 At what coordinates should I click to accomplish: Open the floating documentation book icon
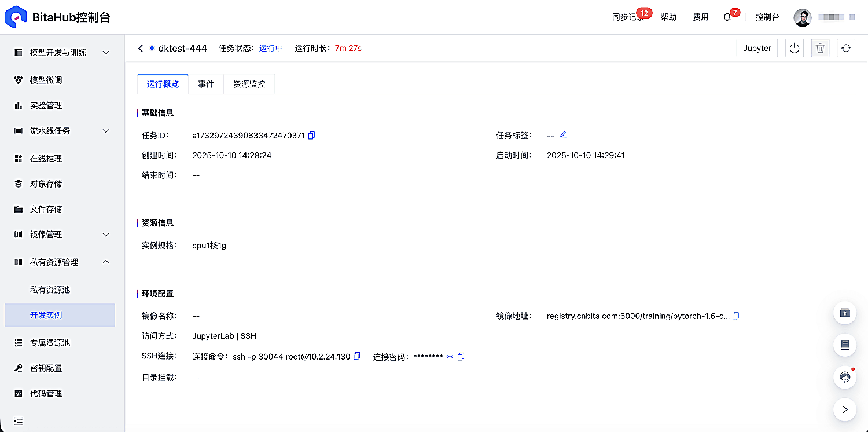[845, 345]
